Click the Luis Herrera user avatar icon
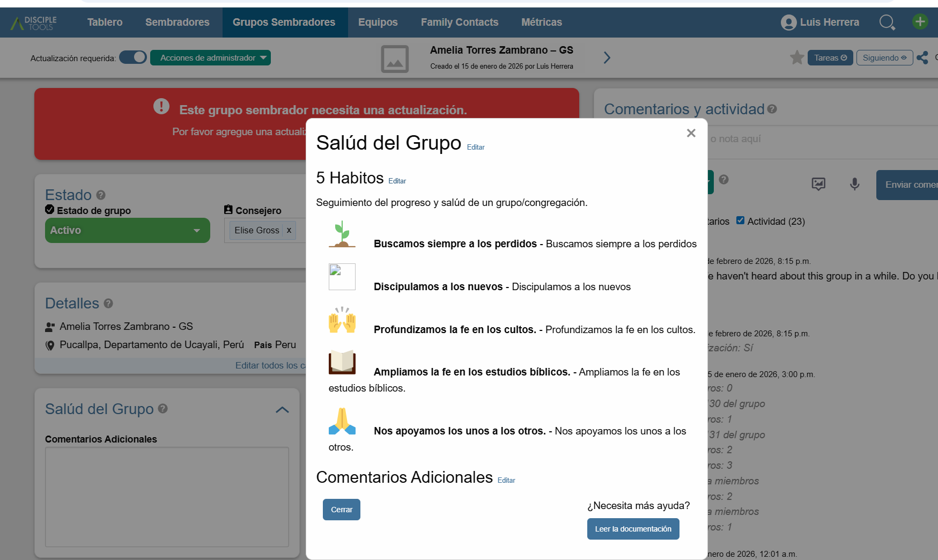The height and width of the screenshot is (560, 938). click(x=788, y=23)
